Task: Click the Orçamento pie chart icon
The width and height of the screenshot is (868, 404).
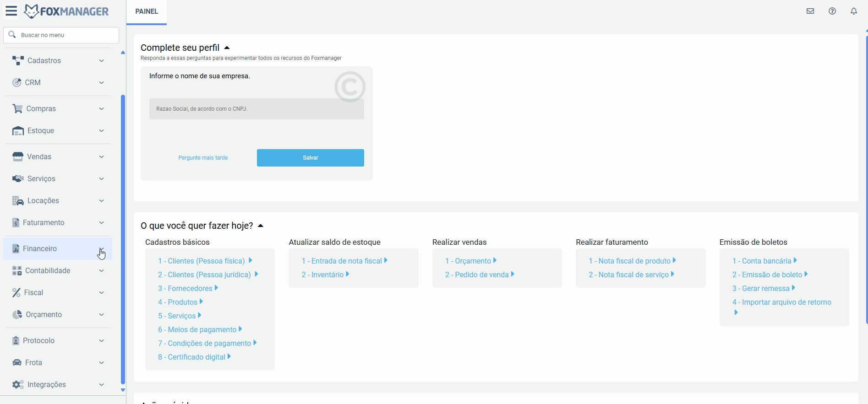Action: (x=17, y=314)
